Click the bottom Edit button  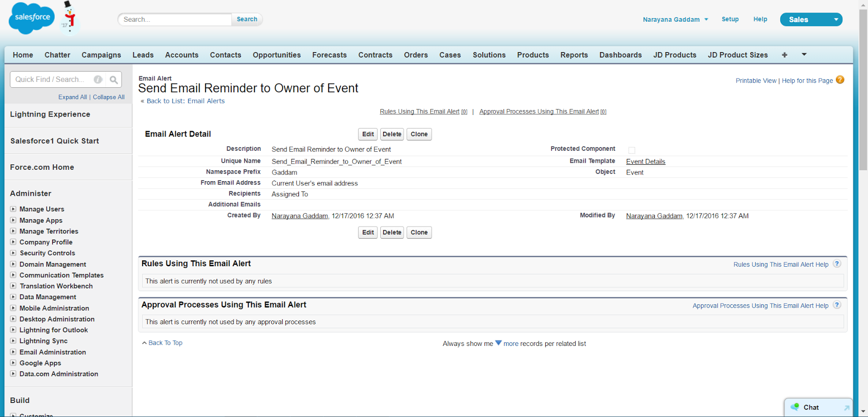coord(368,233)
